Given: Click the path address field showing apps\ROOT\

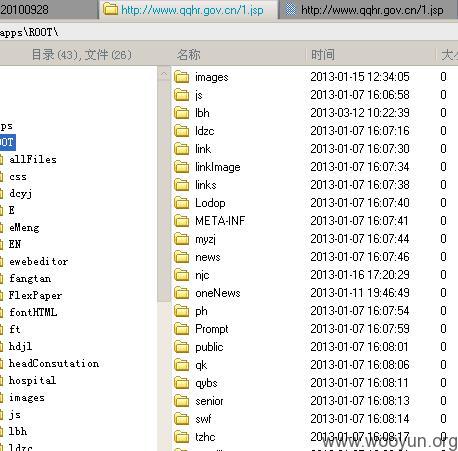Looking at the screenshot, I should (x=229, y=32).
